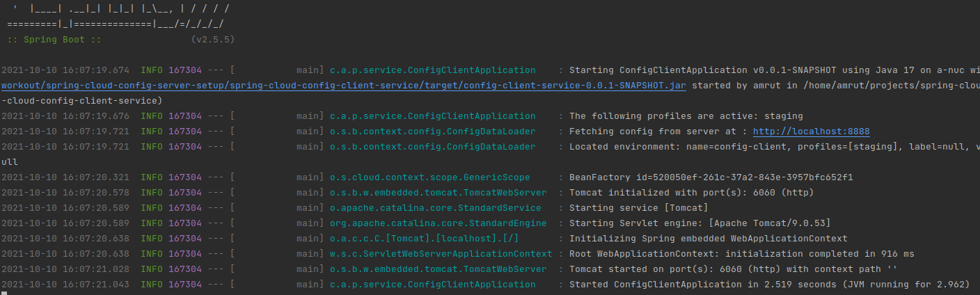Click the org.apache.catalina.core.StandardEngine logger name

click(438, 223)
